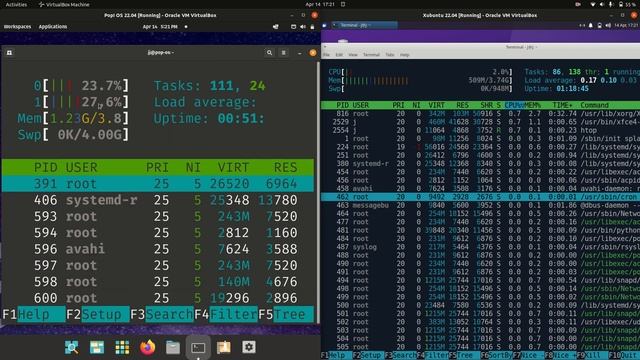Click F2 Setup in Pop!_OS htop
Viewport: 640px width, 360px height.
(98, 314)
